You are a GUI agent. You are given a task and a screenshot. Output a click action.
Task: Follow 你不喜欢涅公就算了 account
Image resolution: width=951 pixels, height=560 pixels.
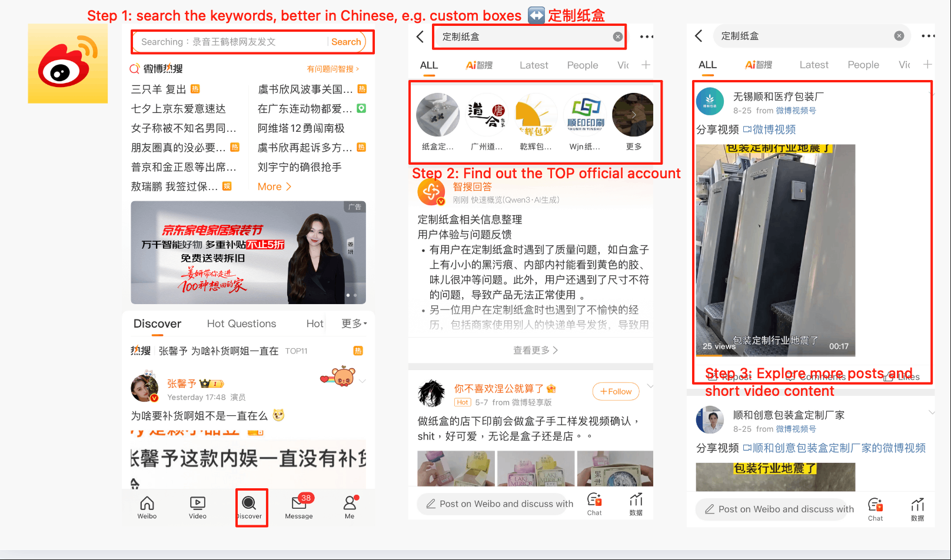tap(616, 391)
